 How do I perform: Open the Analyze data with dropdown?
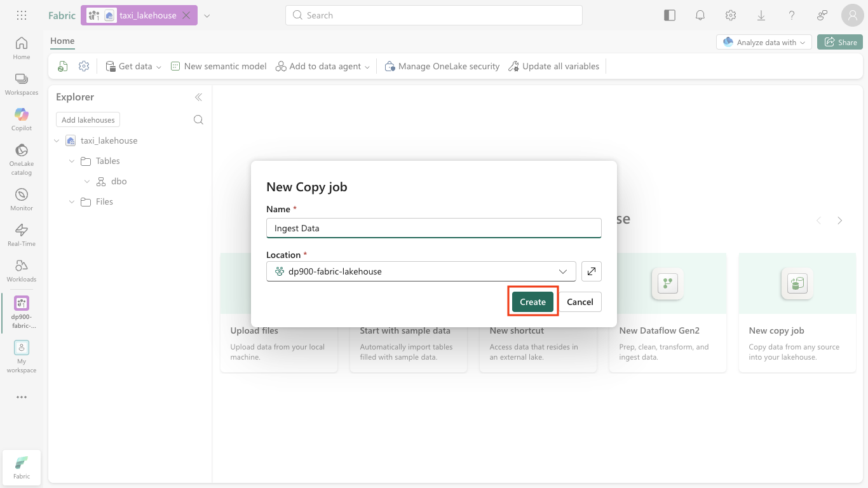pyautogui.click(x=764, y=42)
